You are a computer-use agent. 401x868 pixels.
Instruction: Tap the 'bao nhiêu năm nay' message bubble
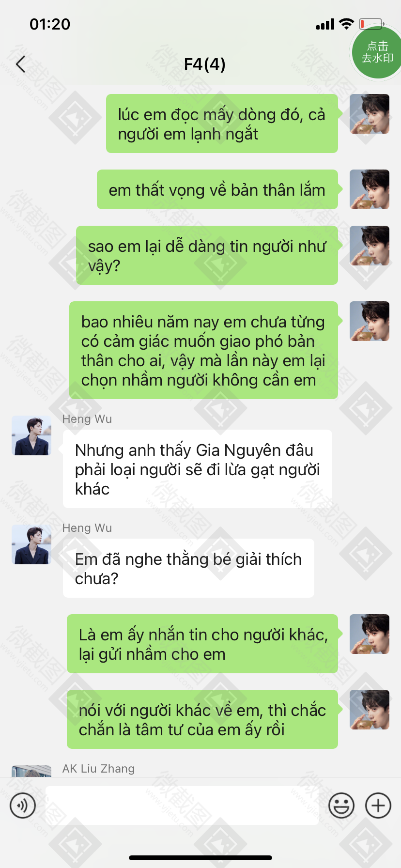click(203, 350)
